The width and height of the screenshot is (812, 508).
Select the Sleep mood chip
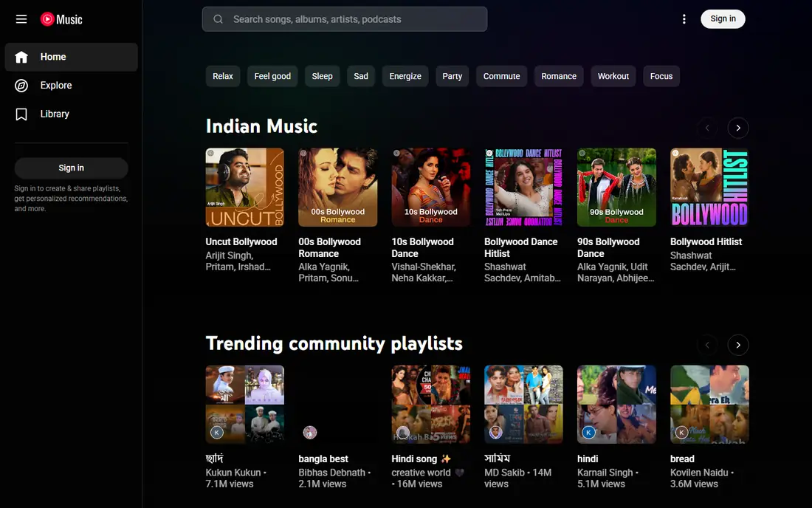[322, 76]
